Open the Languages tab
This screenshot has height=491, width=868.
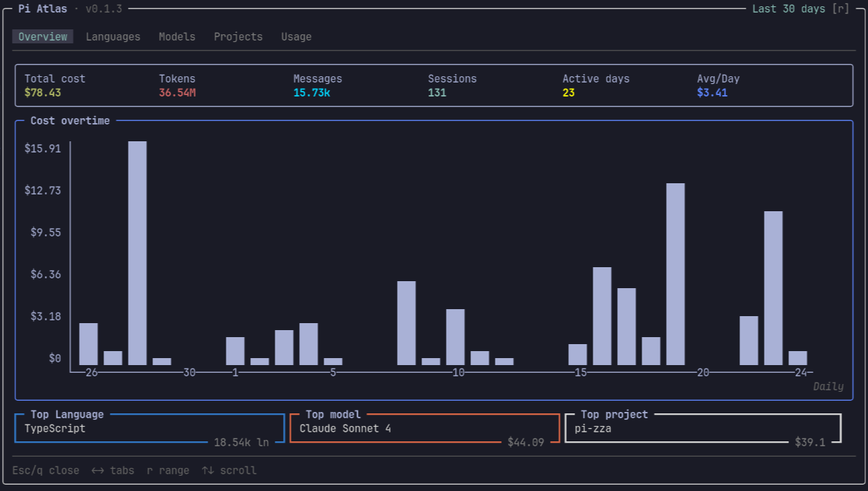[x=113, y=36]
